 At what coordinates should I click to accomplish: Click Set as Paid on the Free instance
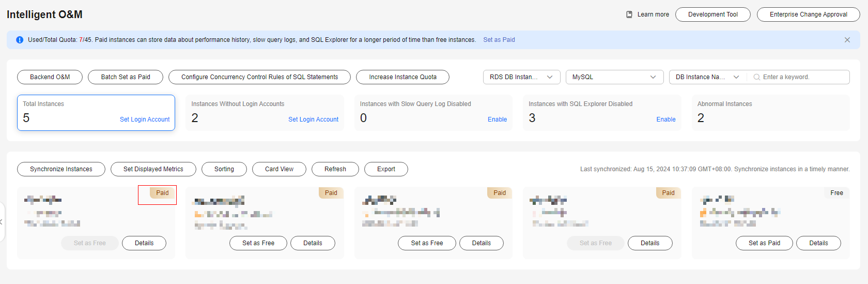coord(764,243)
